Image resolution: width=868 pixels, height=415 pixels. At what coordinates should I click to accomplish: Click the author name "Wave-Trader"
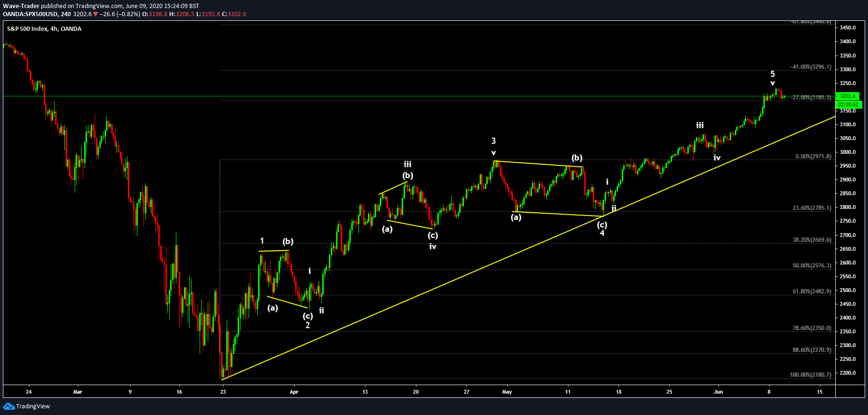[x=21, y=6]
